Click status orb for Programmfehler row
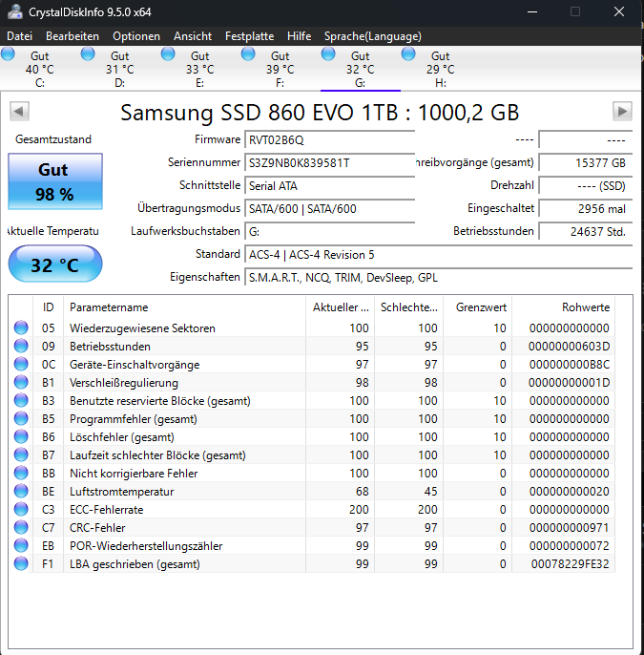 [x=21, y=418]
